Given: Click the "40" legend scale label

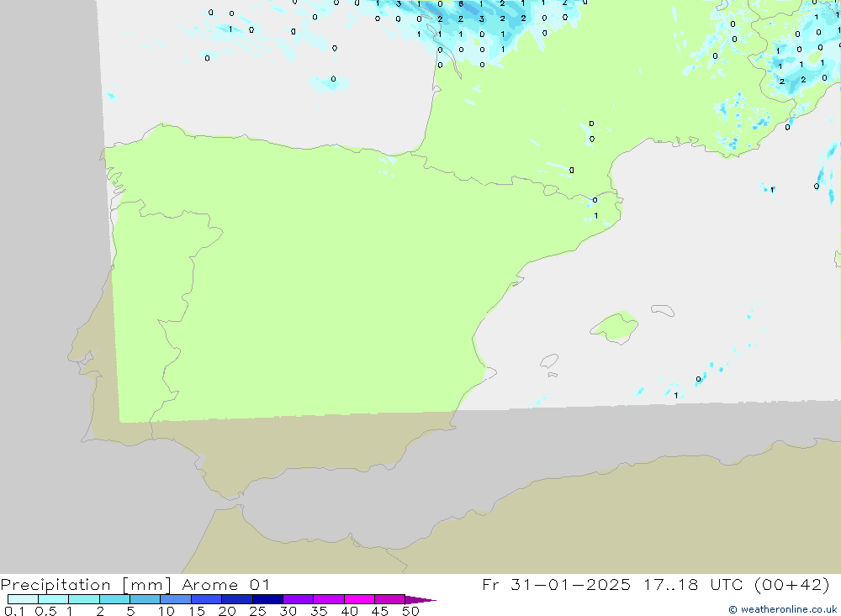Looking at the screenshot, I should [349, 611].
